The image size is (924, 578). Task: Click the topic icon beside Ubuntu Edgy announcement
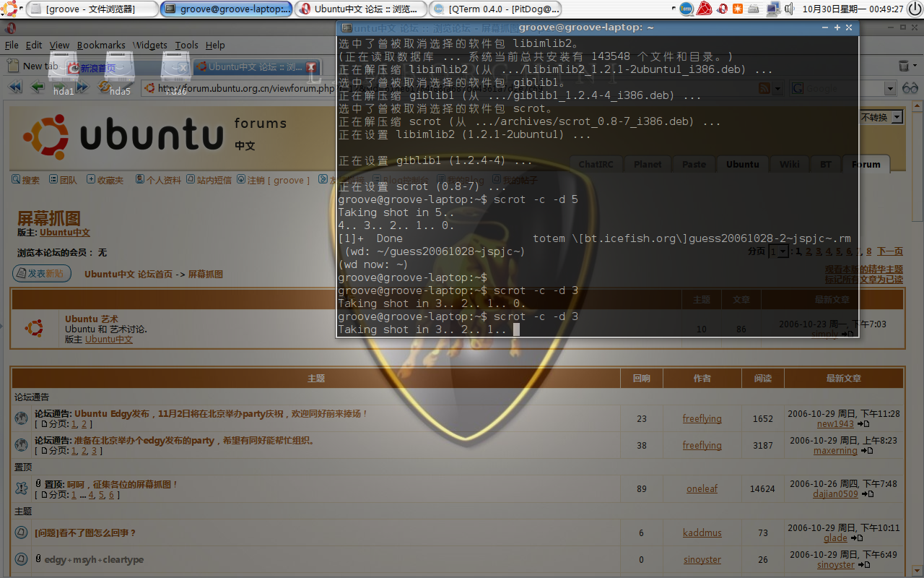22,418
